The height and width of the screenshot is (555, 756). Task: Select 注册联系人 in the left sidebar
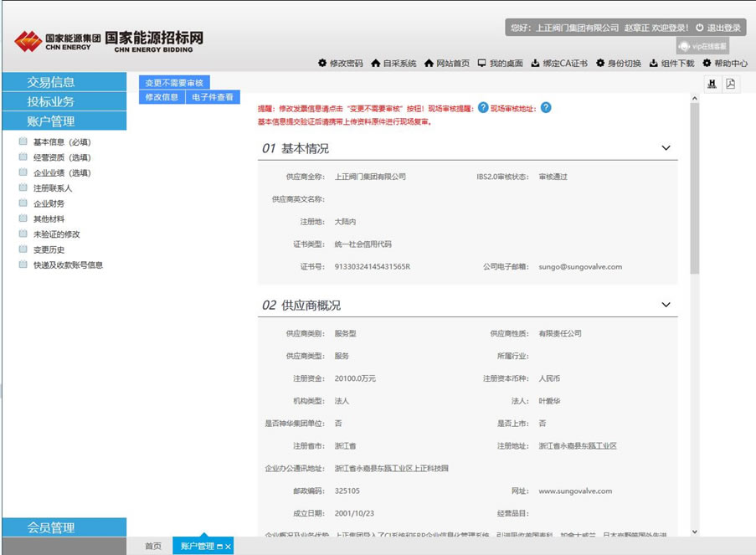(x=52, y=188)
